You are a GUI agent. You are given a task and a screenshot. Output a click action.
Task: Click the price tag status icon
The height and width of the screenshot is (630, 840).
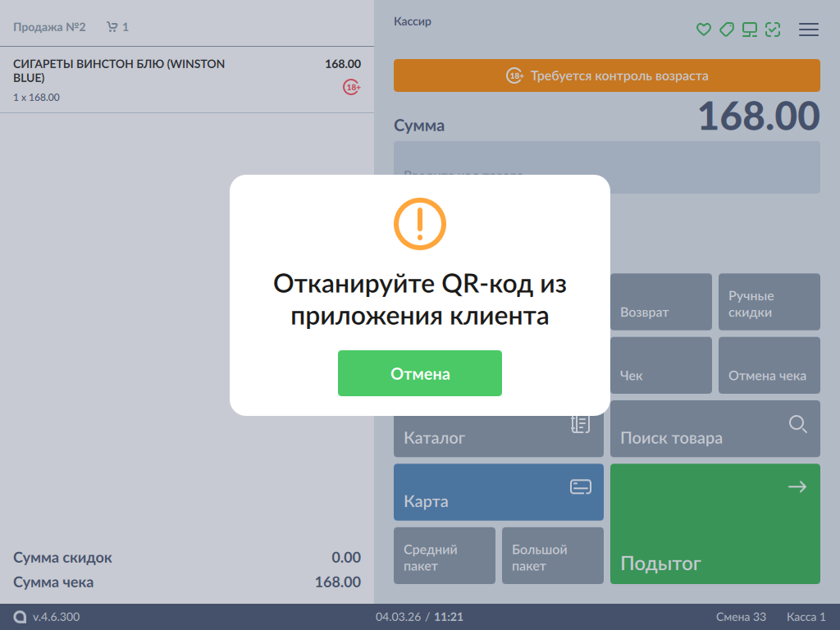point(726,30)
